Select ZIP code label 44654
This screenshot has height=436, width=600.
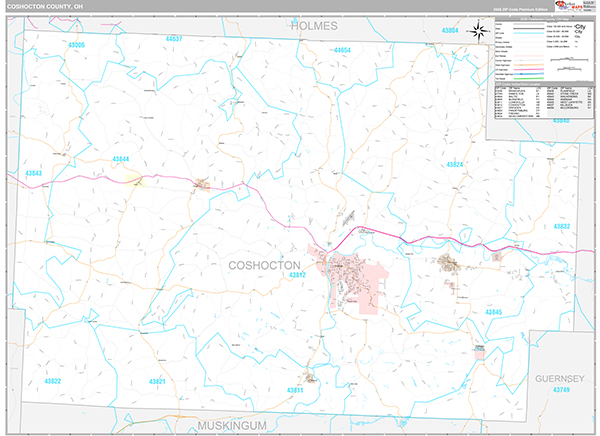342,50
